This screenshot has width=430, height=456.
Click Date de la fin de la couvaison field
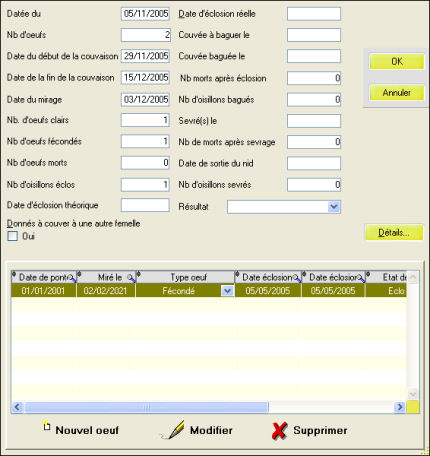click(x=145, y=78)
